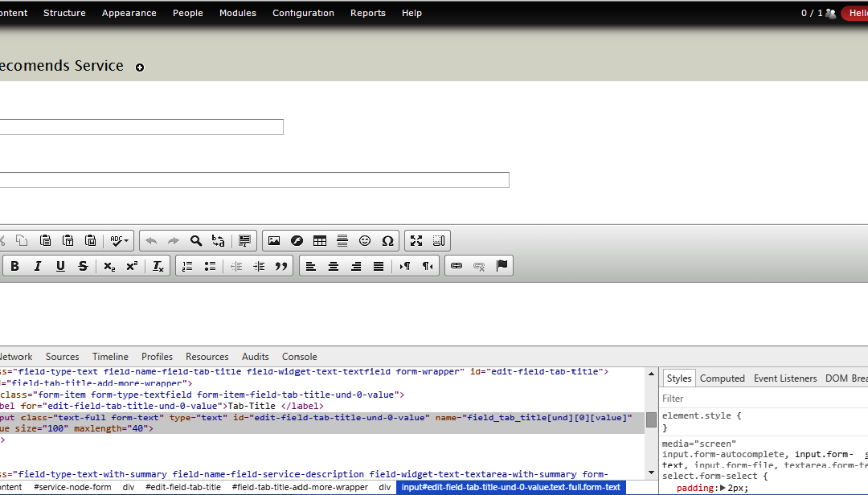Open the Event Listeners tab
868x495 pixels.
pos(785,378)
